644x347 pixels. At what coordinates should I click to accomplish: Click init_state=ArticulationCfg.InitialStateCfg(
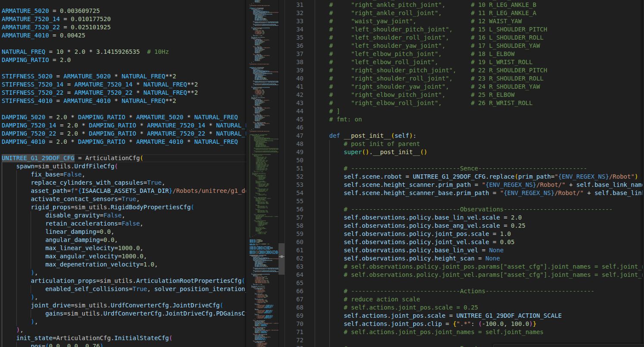coord(94,338)
